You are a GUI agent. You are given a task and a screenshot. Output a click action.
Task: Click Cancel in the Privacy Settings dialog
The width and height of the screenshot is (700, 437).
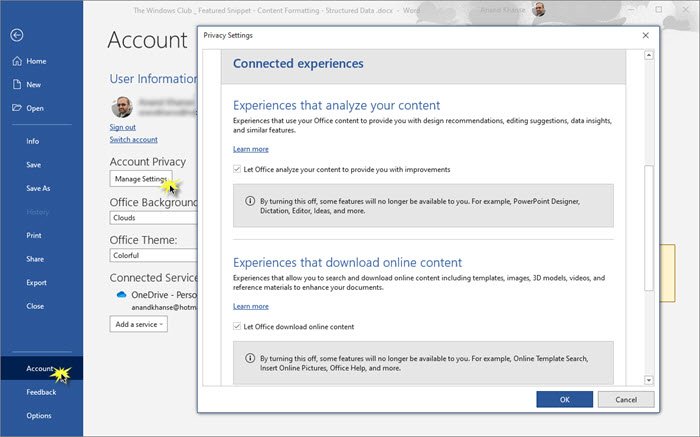coord(626,400)
